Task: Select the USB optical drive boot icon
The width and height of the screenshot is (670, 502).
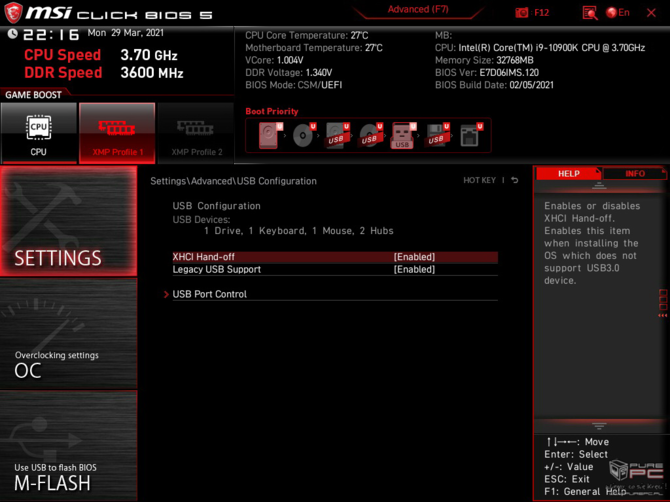Action: pyautogui.click(x=370, y=135)
